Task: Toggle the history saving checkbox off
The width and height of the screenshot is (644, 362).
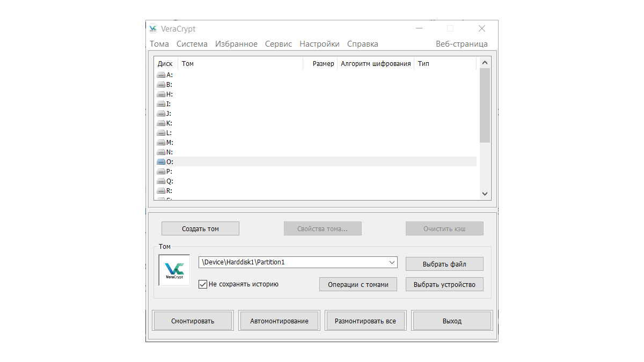Action: [203, 284]
